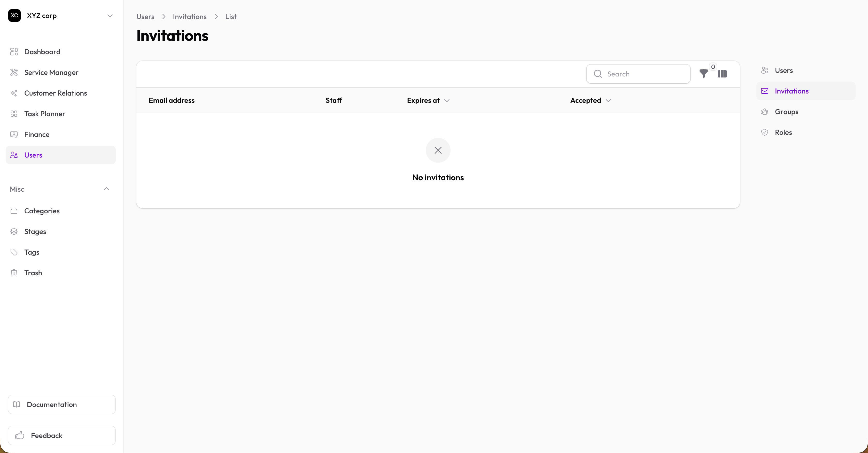Click the X empty-state icon

pyautogui.click(x=438, y=150)
